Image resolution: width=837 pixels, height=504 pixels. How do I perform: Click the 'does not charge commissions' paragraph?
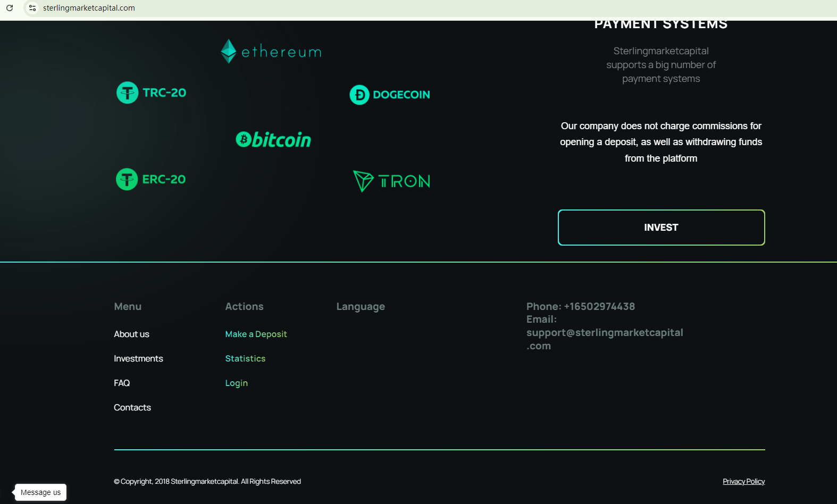[x=661, y=142]
